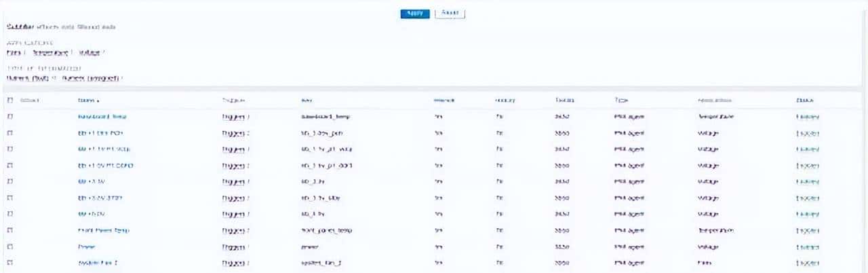Tick checkbox for BB +3.3V STBY row
This screenshot has height=273, width=868.
click(9, 198)
